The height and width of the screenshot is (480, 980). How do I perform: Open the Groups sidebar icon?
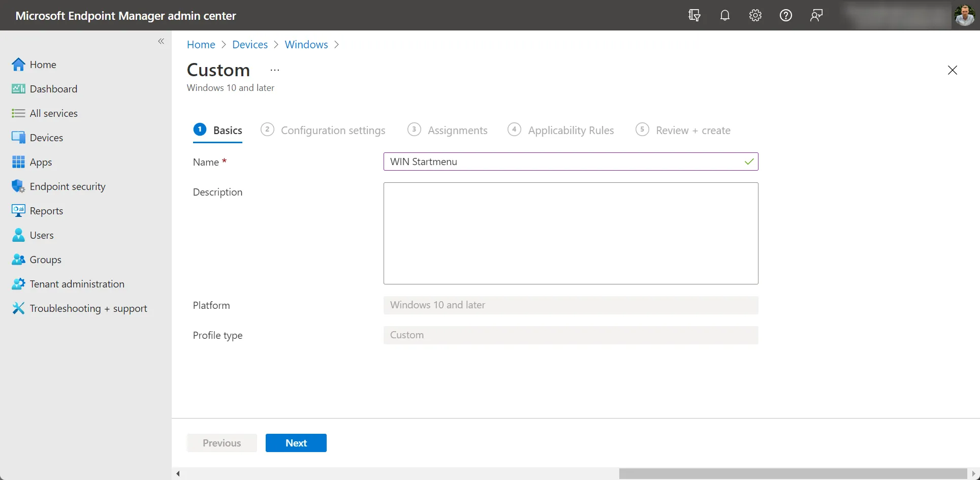pyautogui.click(x=18, y=260)
